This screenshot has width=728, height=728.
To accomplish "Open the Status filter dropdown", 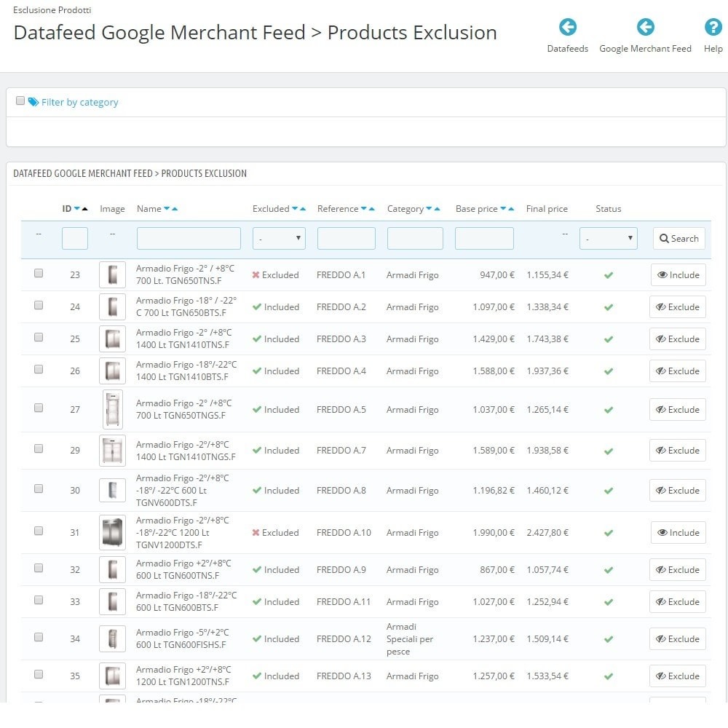I will [x=608, y=238].
